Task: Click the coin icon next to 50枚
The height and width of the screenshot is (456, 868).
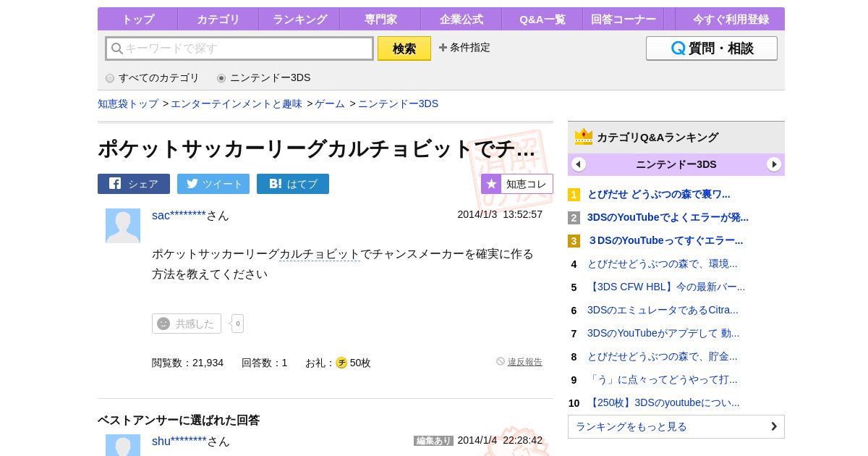Action: pos(341,363)
